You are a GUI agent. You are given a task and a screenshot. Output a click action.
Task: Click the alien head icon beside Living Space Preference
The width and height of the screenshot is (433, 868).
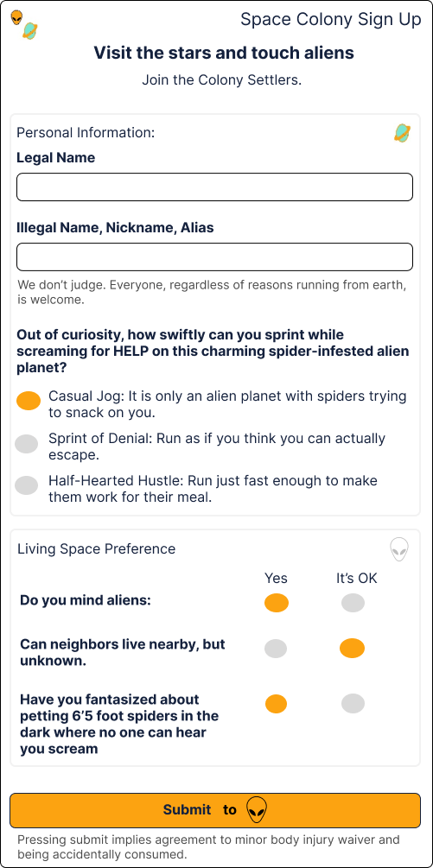tap(399, 549)
